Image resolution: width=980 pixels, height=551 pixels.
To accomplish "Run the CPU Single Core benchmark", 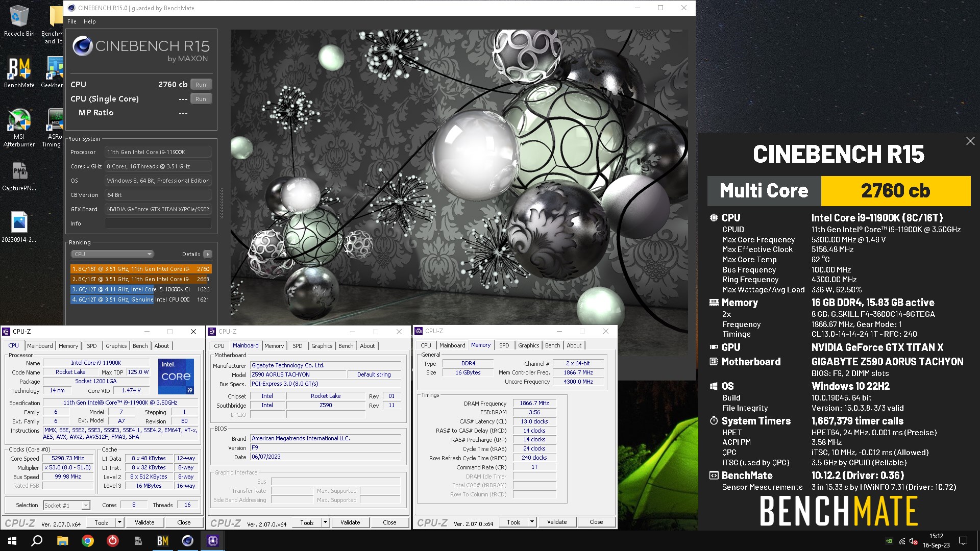I will (201, 99).
